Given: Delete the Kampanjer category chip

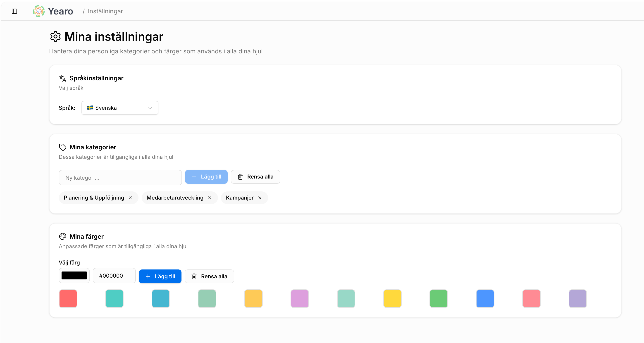Looking at the screenshot, I should (260, 198).
